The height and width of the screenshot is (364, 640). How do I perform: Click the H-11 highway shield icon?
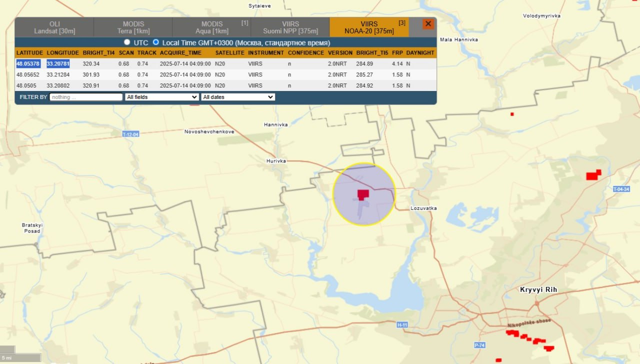(x=402, y=325)
